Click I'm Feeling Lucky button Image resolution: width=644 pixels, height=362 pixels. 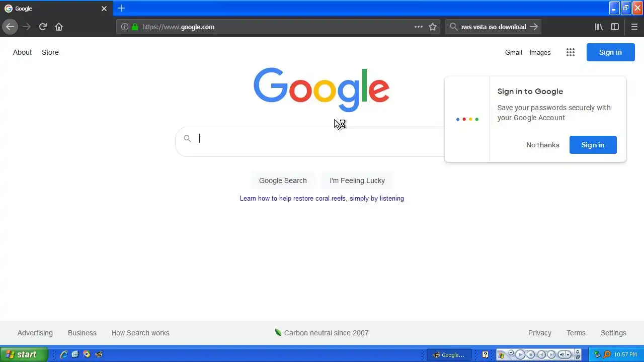click(357, 180)
